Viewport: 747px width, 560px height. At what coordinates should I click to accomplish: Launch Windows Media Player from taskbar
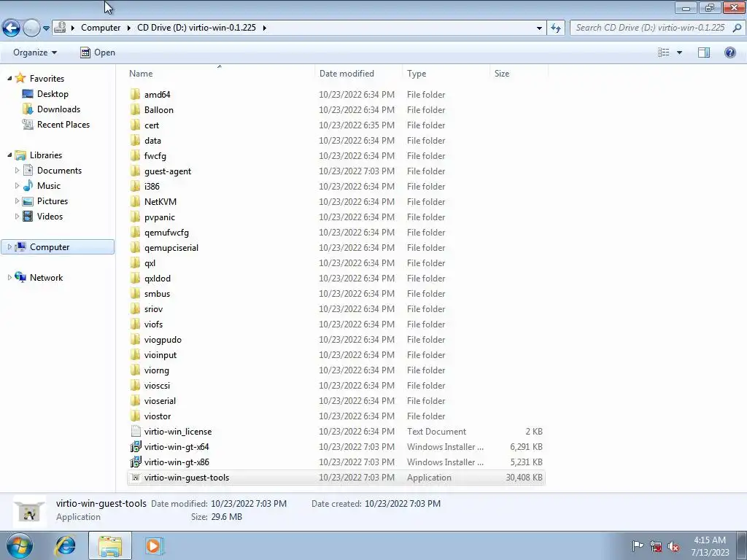pos(153,546)
